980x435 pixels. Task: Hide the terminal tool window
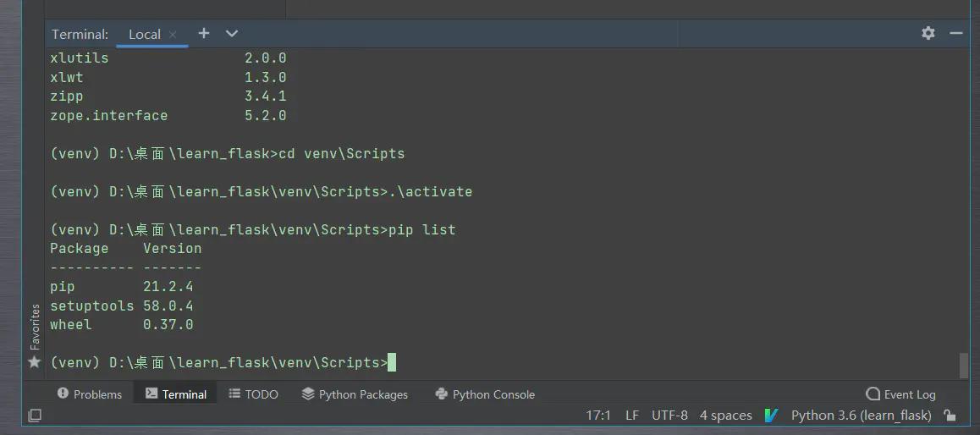click(x=955, y=33)
